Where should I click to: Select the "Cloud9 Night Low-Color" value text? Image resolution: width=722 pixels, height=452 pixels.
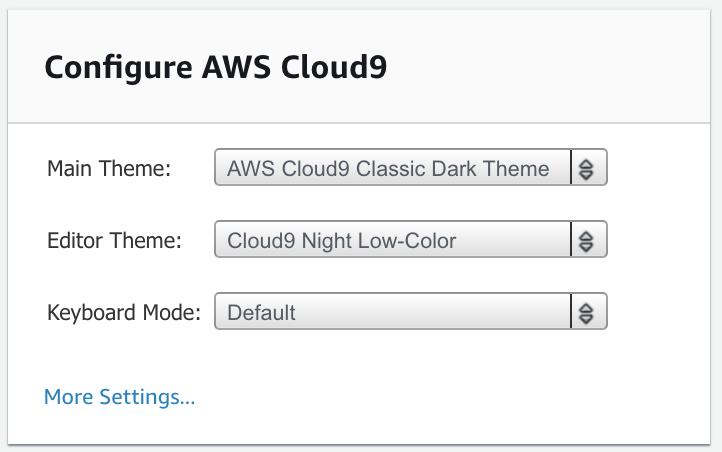point(342,241)
